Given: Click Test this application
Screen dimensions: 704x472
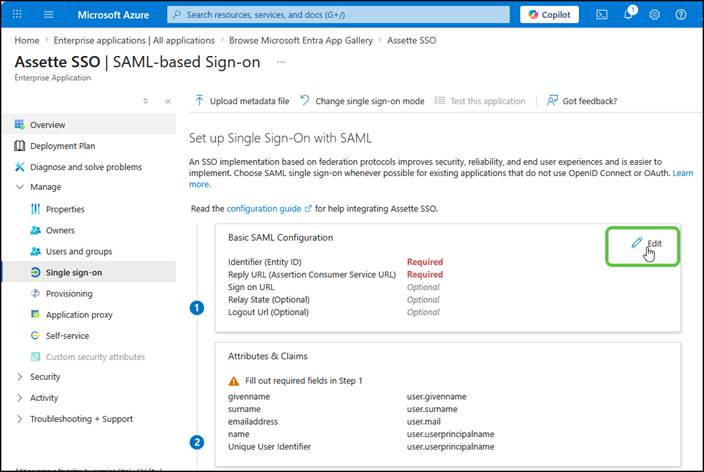Looking at the screenshot, I should point(480,101).
